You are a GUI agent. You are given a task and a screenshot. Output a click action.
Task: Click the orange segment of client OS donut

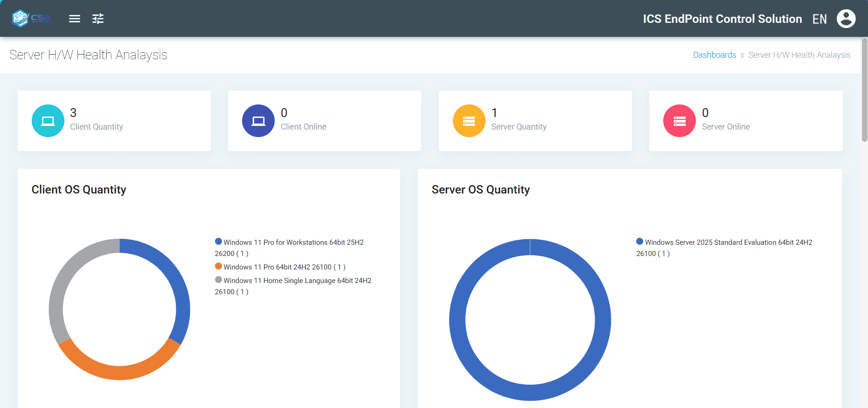pyautogui.click(x=119, y=372)
